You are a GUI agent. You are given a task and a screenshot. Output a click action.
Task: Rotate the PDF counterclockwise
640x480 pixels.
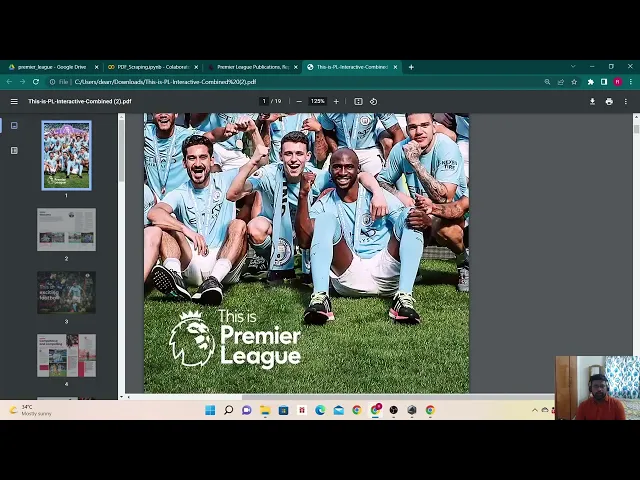point(373,102)
